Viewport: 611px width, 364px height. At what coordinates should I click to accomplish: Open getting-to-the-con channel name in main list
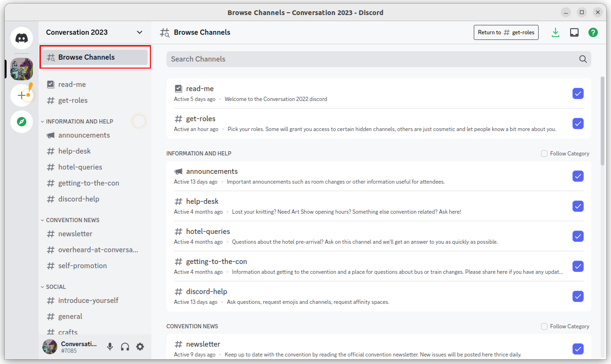pos(216,262)
